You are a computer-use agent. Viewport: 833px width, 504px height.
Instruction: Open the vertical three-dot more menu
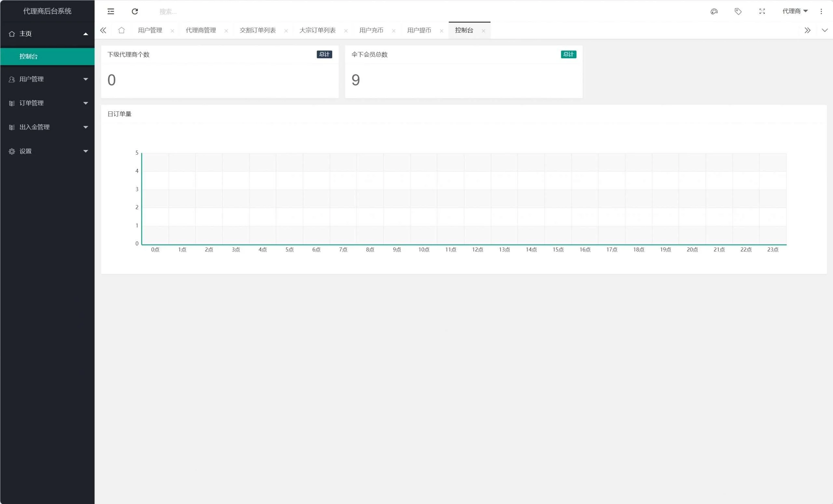pos(821,11)
